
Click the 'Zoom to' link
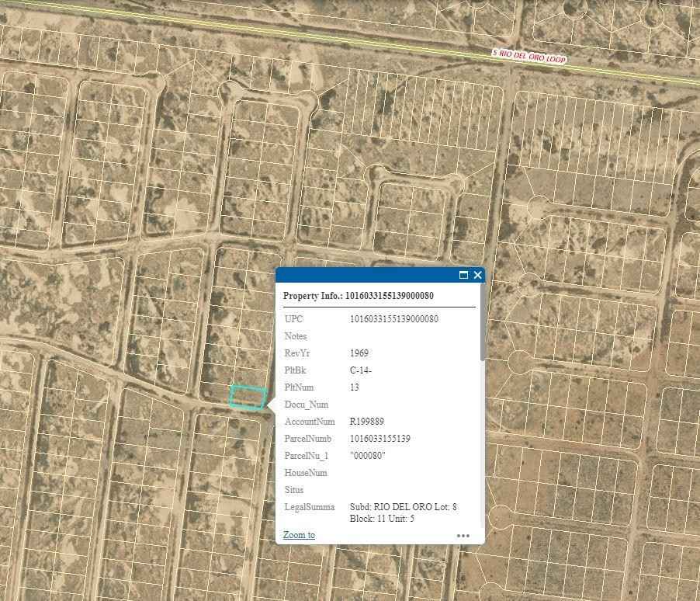coord(299,535)
